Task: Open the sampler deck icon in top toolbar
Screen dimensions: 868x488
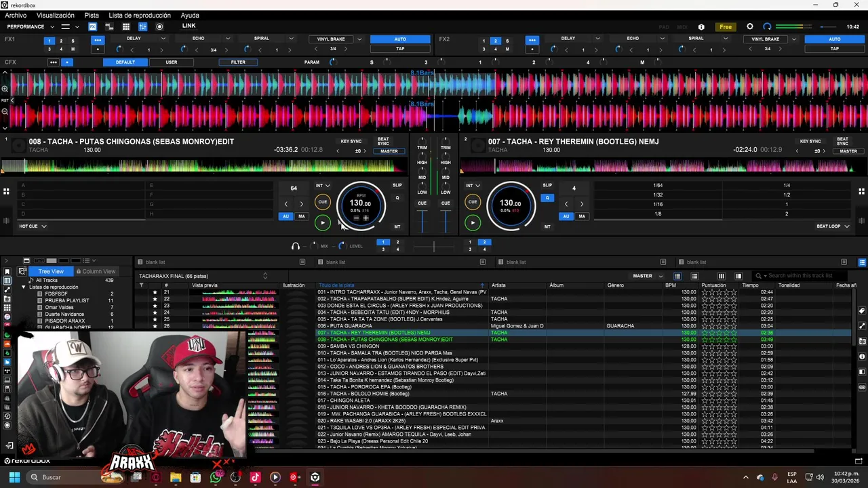Action: 109,26
